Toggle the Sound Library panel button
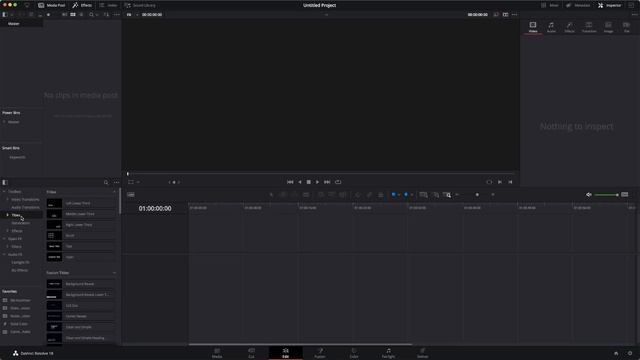Viewport: 640px width, 360px height. pos(140,5)
